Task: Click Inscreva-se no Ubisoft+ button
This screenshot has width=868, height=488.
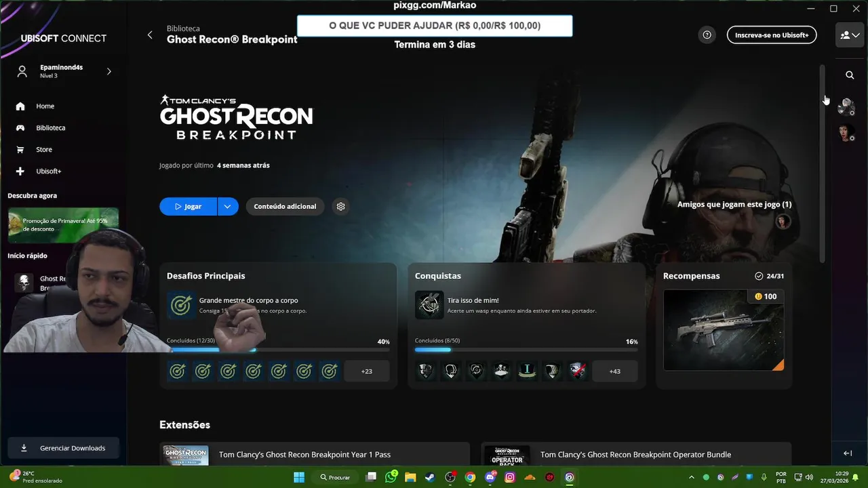Action: tap(772, 35)
